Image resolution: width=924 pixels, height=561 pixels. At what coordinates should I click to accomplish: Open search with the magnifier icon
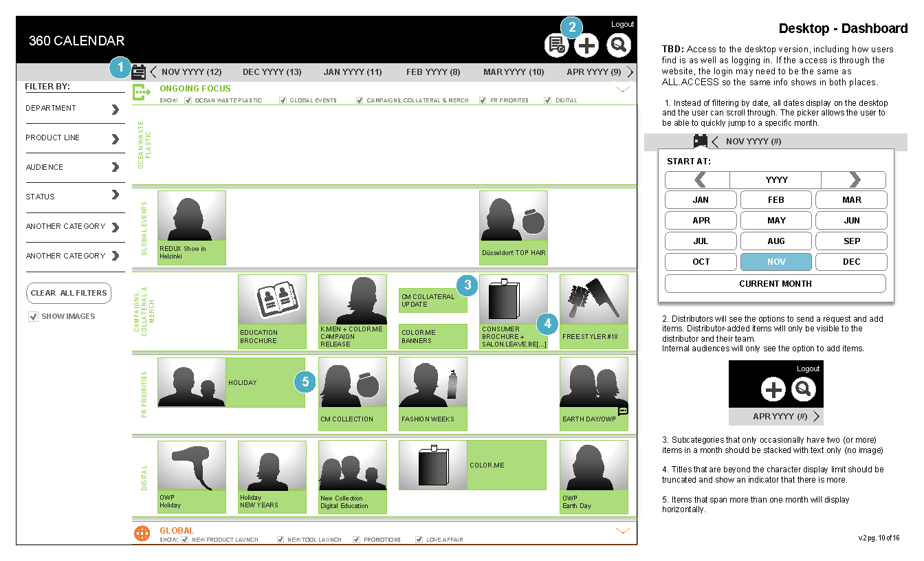619,45
